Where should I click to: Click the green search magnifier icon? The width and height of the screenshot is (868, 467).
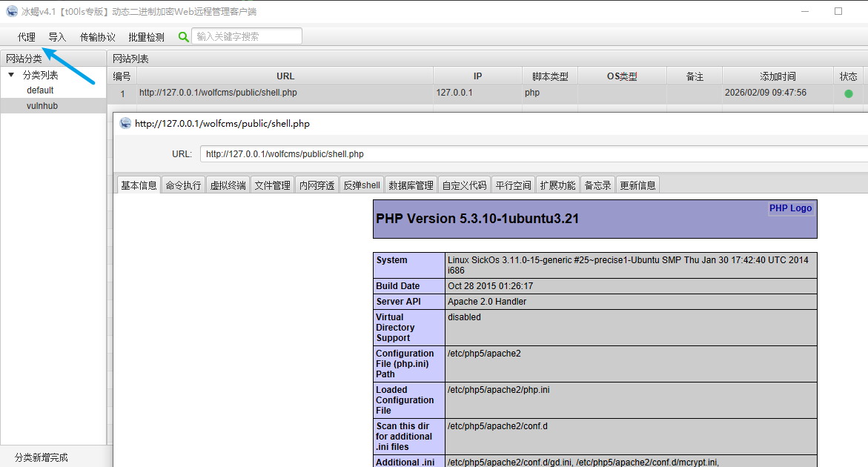(183, 37)
